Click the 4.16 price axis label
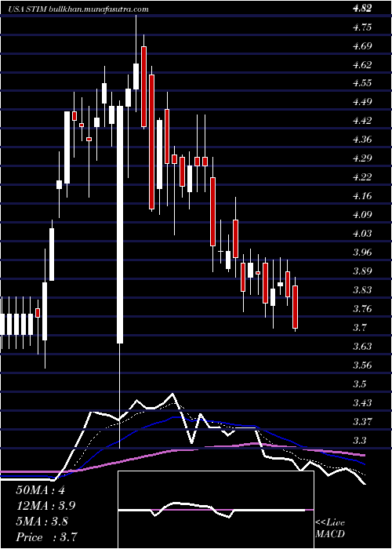The height and width of the screenshot is (549, 392). click(362, 196)
